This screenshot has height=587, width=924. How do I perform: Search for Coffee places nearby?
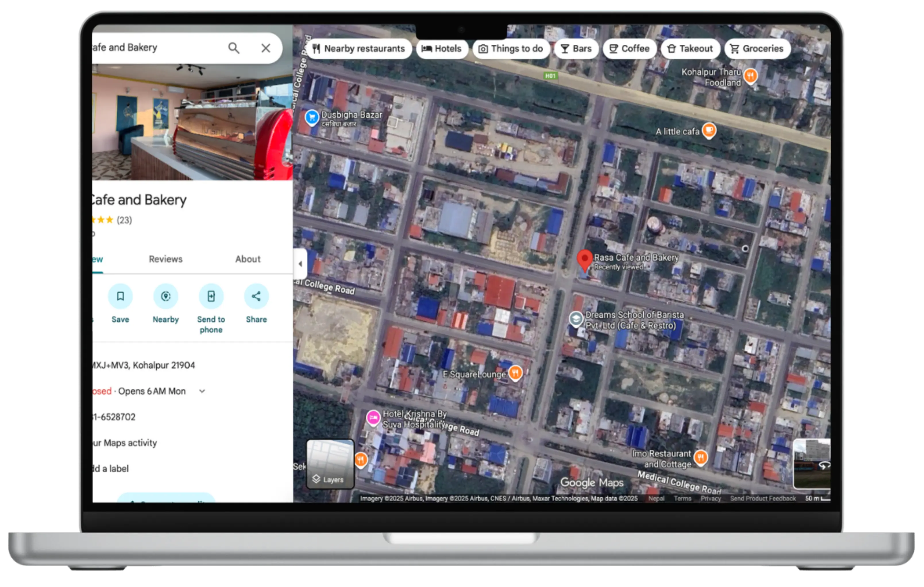click(629, 48)
